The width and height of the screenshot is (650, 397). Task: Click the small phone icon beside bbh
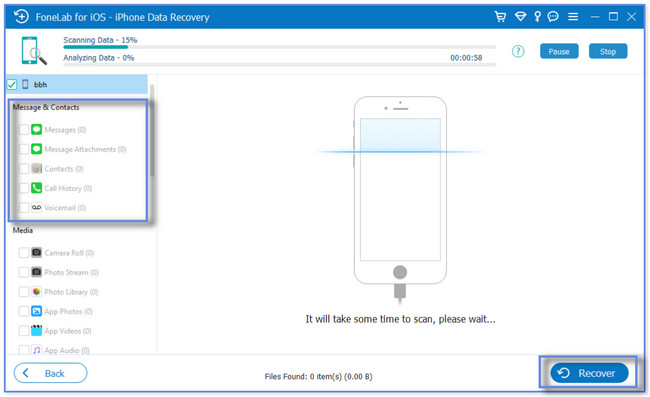(x=25, y=84)
